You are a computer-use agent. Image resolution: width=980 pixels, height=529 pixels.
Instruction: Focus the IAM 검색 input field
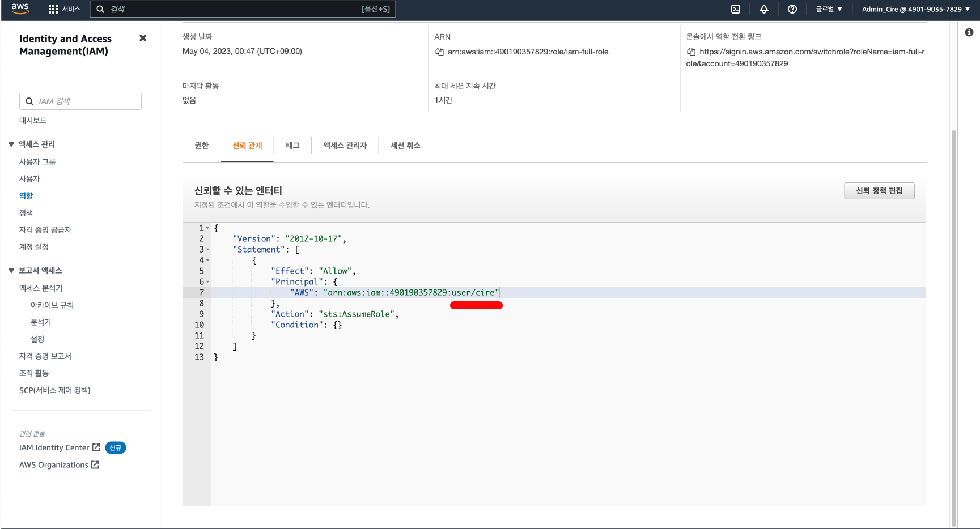pos(80,101)
